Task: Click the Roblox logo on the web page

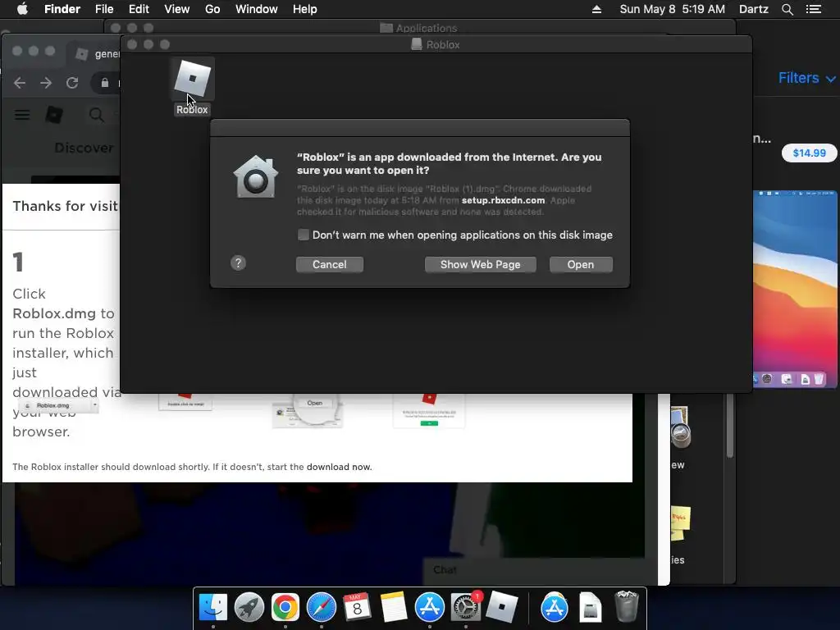Action: tap(54, 115)
